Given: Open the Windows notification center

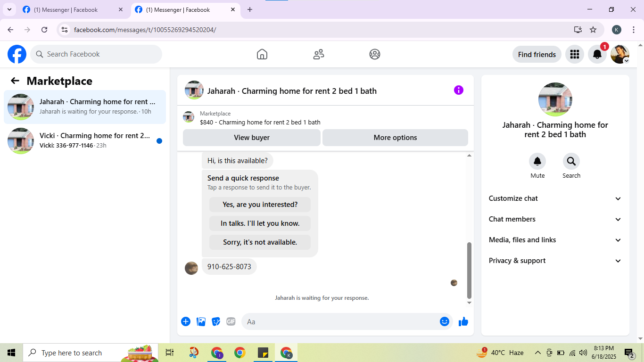Looking at the screenshot, I should 629,353.
